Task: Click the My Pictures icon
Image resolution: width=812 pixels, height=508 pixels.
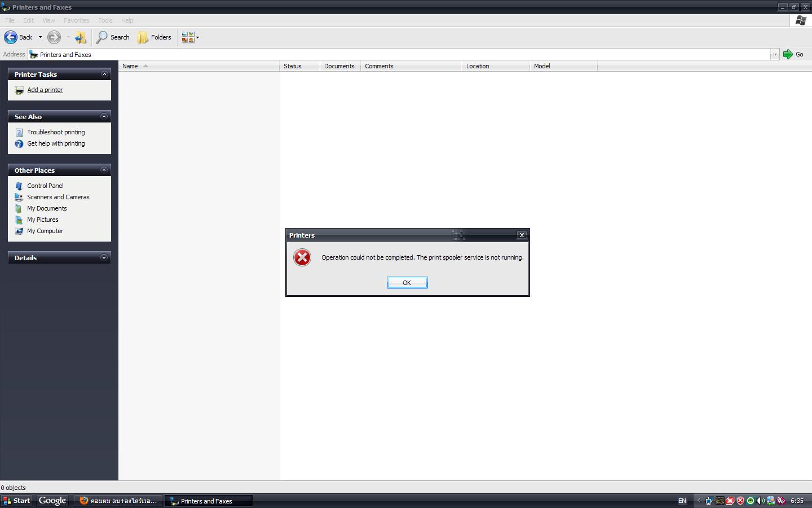Action: 19,220
